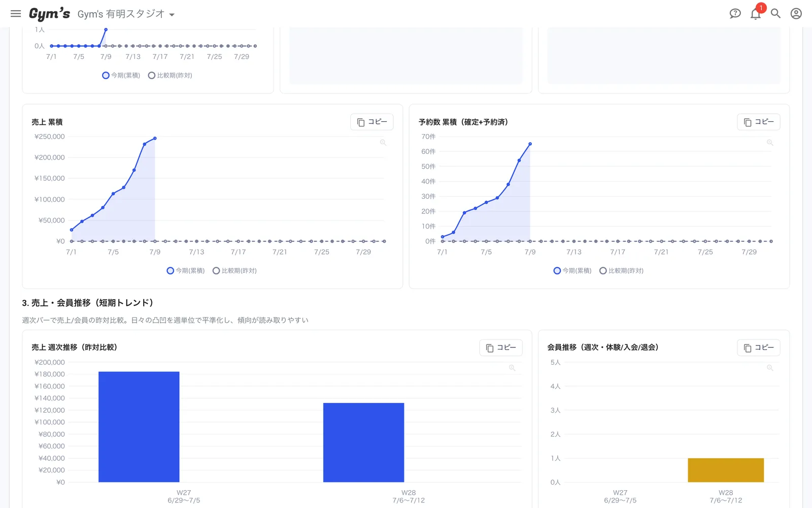Click the Gym's logo
812x508 pixels.
49,14
